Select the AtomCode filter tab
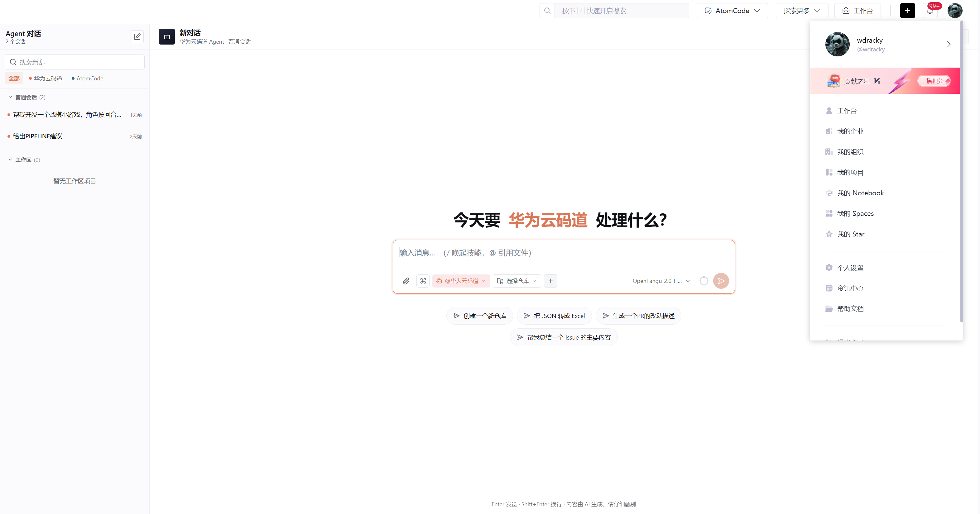This screenshot has height=514, width=980. (88, 78)
